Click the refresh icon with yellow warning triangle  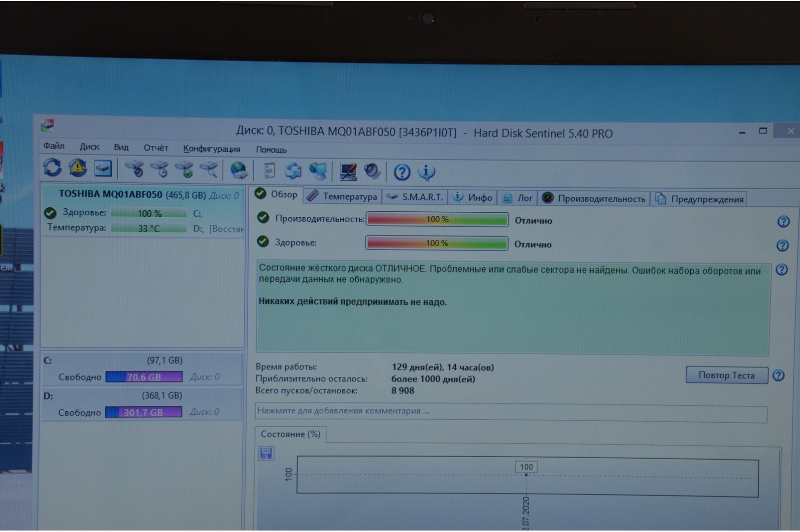(77, 168)
